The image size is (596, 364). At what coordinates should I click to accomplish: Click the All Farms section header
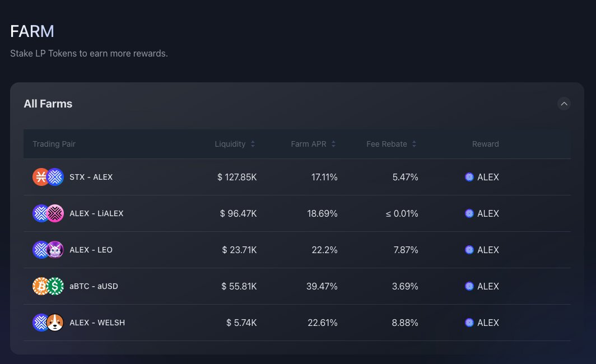(48, 104)
